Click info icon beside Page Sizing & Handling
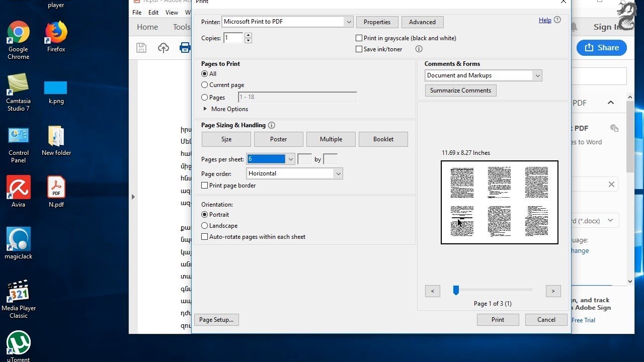Screen dimensions: 644x362 pos(272,125)
